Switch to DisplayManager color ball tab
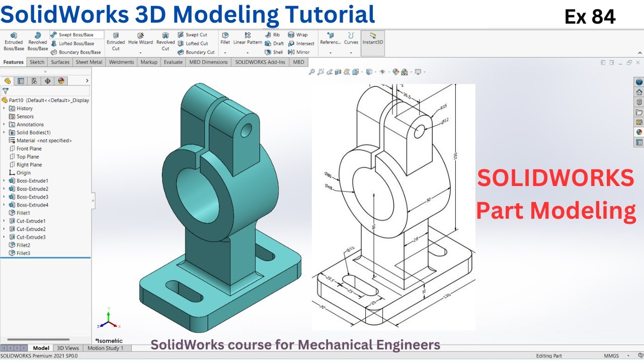The width and height of the screenshot is (644, 362). [x=61, y=80]
